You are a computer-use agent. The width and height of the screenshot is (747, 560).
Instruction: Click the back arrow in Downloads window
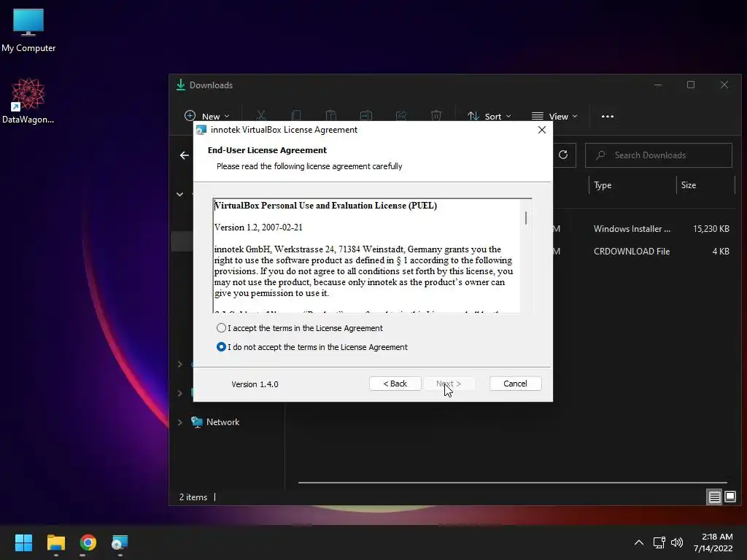pyautogui.click(x=185, y=155)
